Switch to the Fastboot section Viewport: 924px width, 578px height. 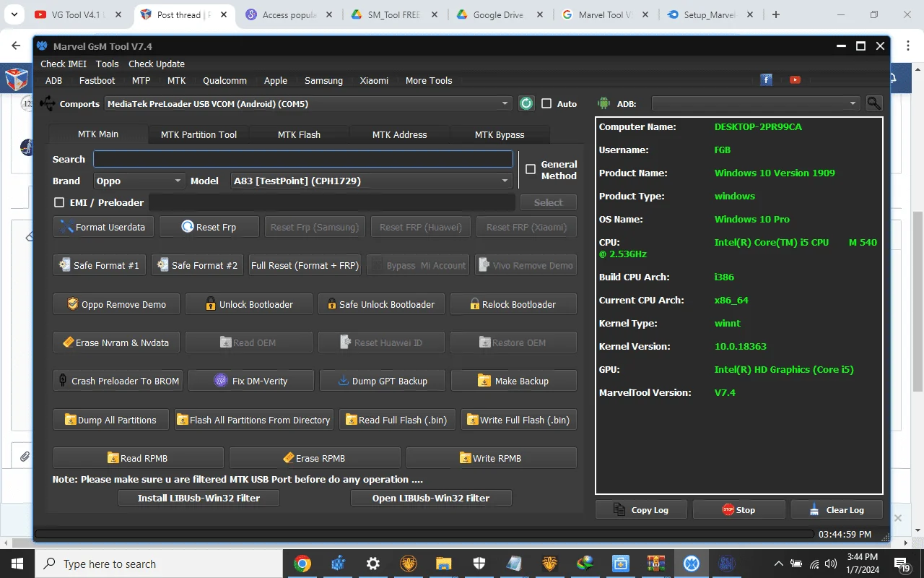(97, 80)
